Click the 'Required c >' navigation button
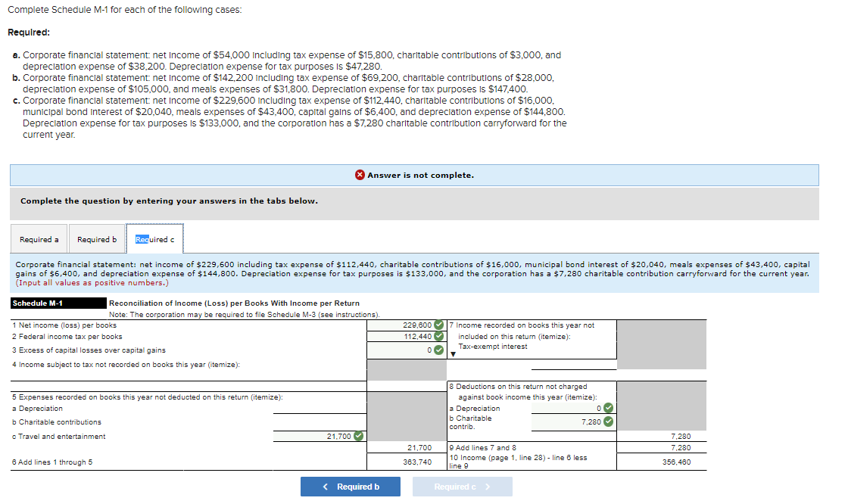848x504 pixels. click(x=462, y=486)
